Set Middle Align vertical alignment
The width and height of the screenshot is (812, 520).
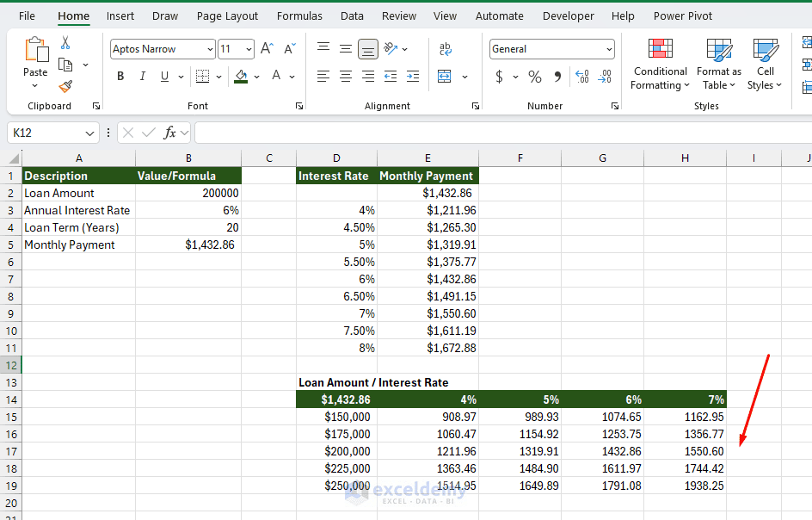pyautogui.click(x=346, y=49)
